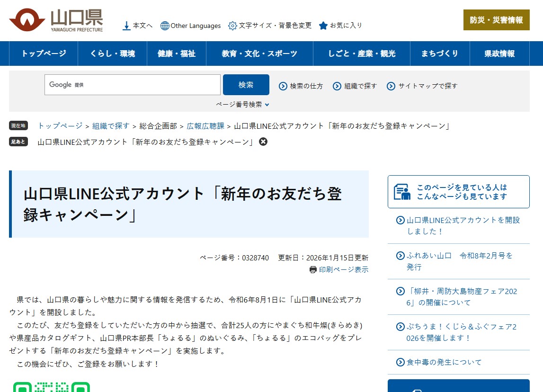Follow the 広報広聴課 breadcrumb link
Viewport: 543px width, 392px height.
(x=205, y=126)
